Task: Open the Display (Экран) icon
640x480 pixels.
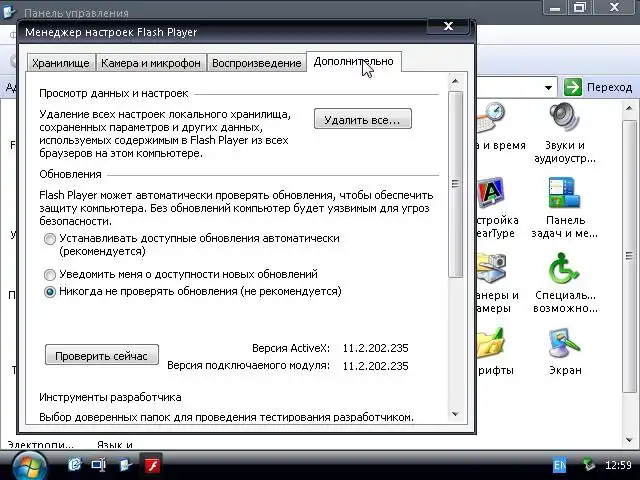Action: (x=565, y=344)
